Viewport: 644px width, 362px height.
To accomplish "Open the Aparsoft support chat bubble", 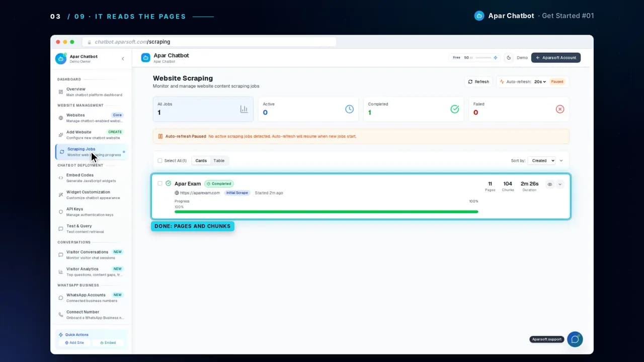I will tap(575, 339).
